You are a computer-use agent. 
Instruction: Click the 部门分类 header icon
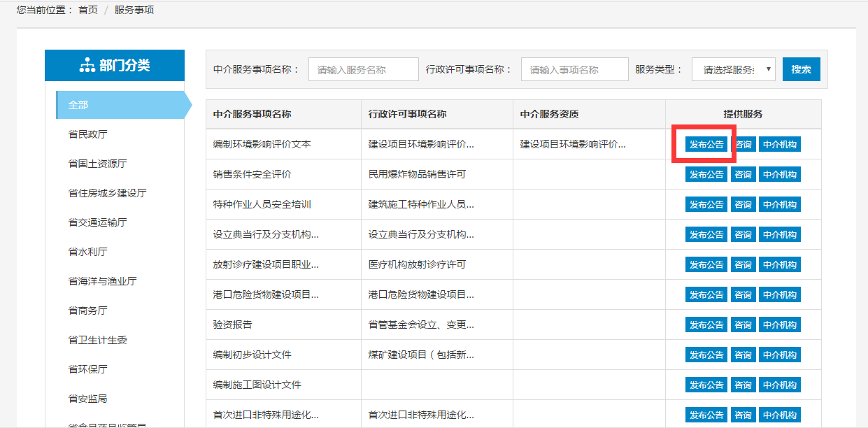coord(87,66)
